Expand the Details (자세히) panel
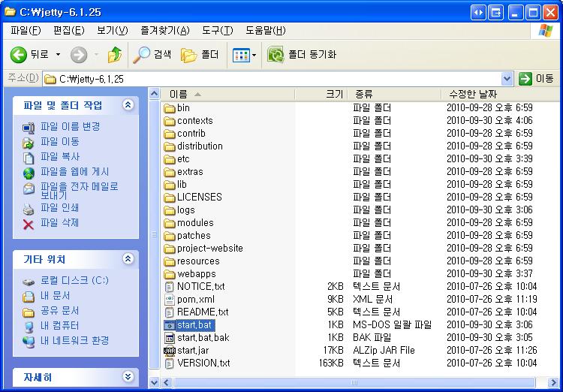The width and height of the screenshot is (563, 392). tap(128, 377)
